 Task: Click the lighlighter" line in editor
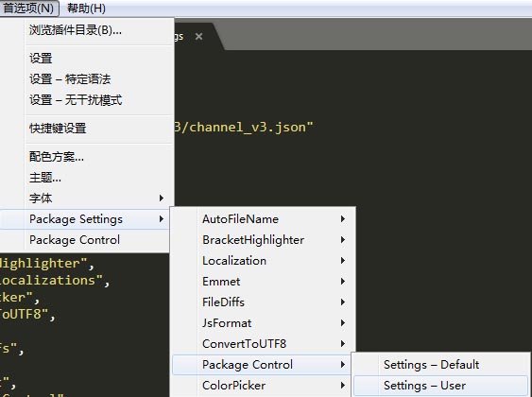[x=47, y=264]
